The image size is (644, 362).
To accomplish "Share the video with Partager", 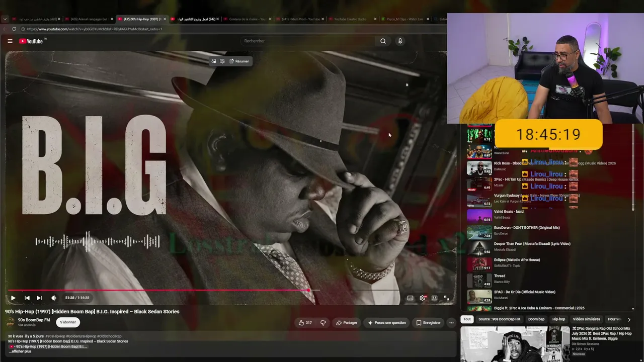I will [347, 323].
